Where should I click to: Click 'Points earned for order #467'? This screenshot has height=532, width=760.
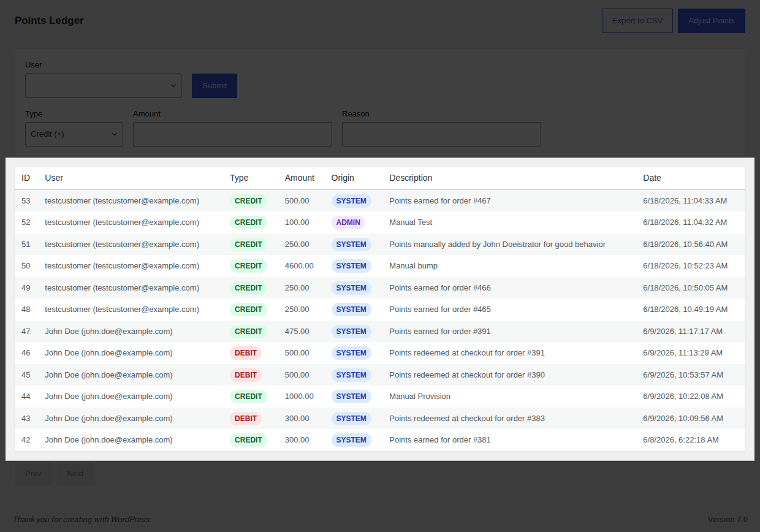pos(440,201)
